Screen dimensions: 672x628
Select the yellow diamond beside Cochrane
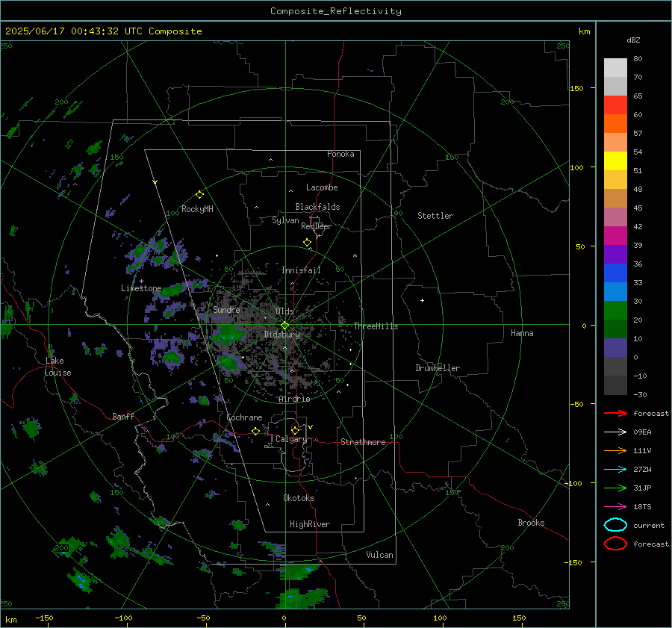pos(255,431)
